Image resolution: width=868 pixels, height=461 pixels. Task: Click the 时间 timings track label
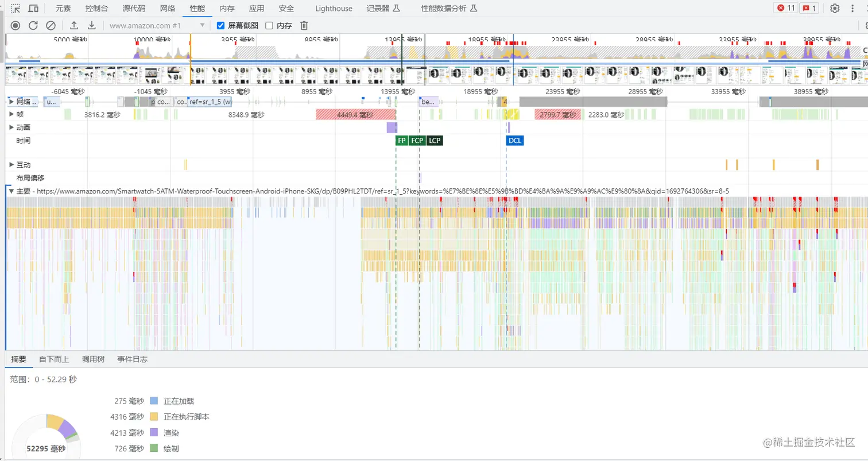[x=24, y=141]
